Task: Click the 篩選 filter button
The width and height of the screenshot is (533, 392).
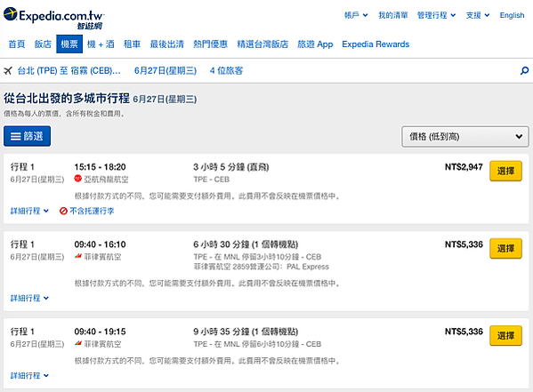Action: [28, 136]
